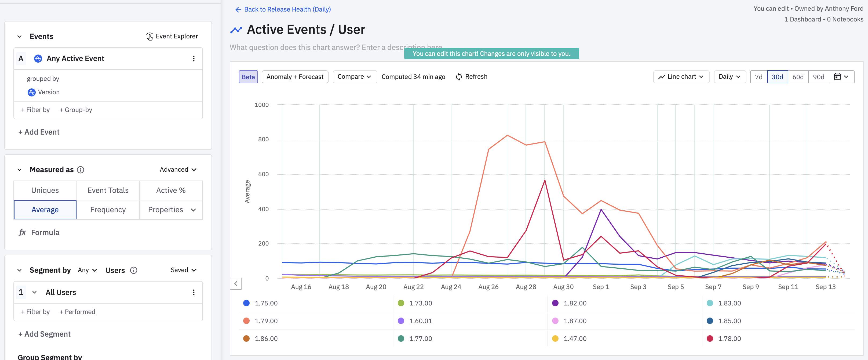
Task: Click the Users info icon
Action: coord(134,270)
